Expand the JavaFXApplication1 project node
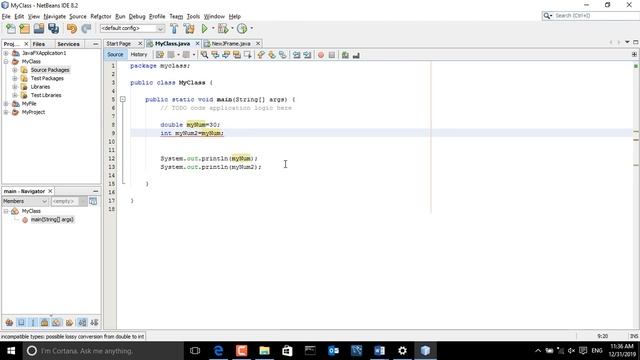This screenshot has height=360, width=640. click(6, 53)
